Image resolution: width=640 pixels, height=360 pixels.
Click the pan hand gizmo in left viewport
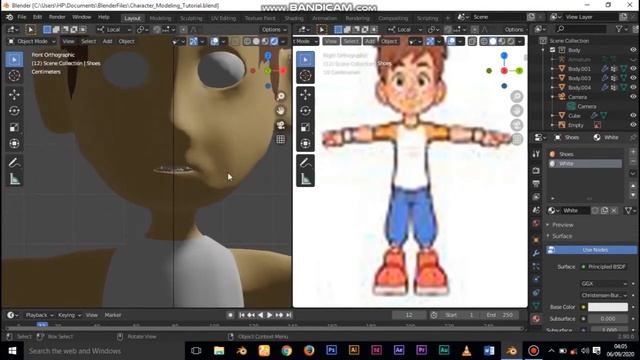281,111
